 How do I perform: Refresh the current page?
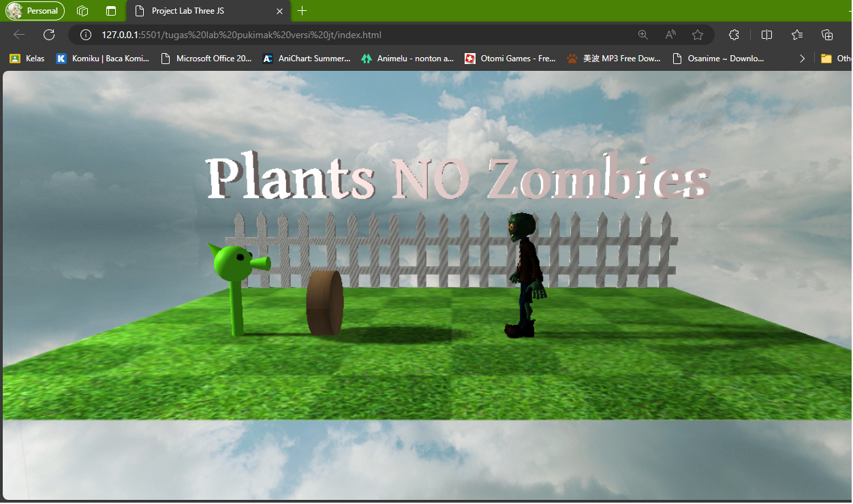49,35
